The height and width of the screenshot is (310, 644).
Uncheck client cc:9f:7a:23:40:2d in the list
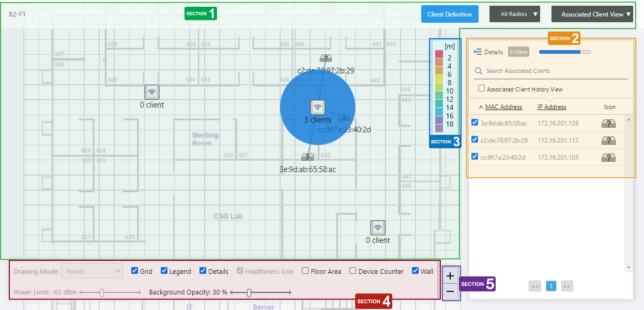click(475, 157)
